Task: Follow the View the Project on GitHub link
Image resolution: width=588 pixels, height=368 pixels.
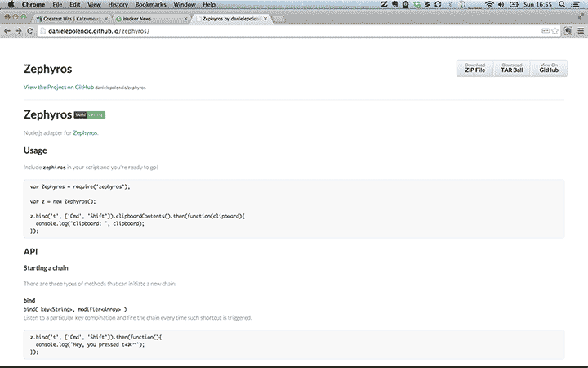Action: click(59, 88)
